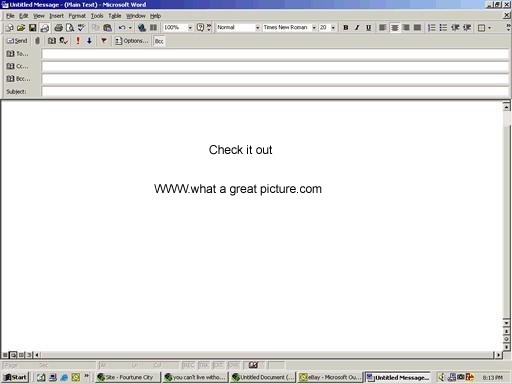Open the File menu

10,16
